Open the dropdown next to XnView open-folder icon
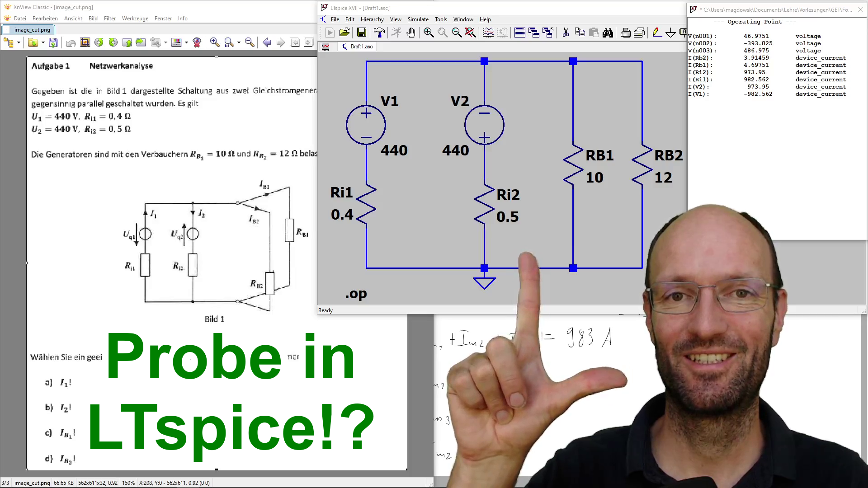 tap(43, 42)
